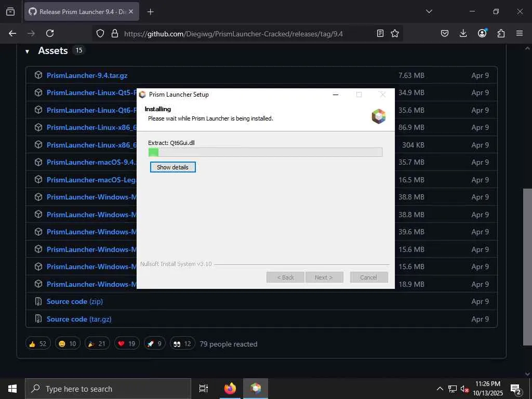Open Task View on the taskbar
Image resolution: width=532 pixels, height=399 pixels.
pyautogui.click(x=203, y=389)
